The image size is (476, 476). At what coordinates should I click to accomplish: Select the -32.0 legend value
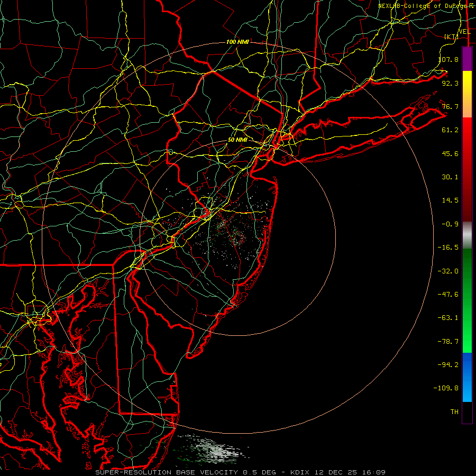448,271
